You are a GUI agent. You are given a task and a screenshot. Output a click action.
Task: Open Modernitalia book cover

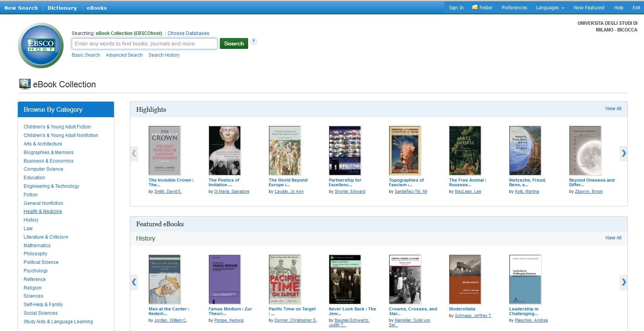tap(465, 279)
